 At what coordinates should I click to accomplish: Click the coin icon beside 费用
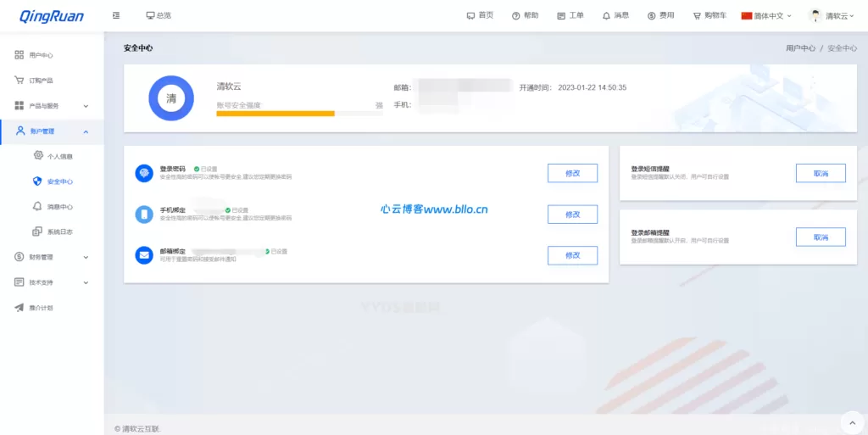652,16
